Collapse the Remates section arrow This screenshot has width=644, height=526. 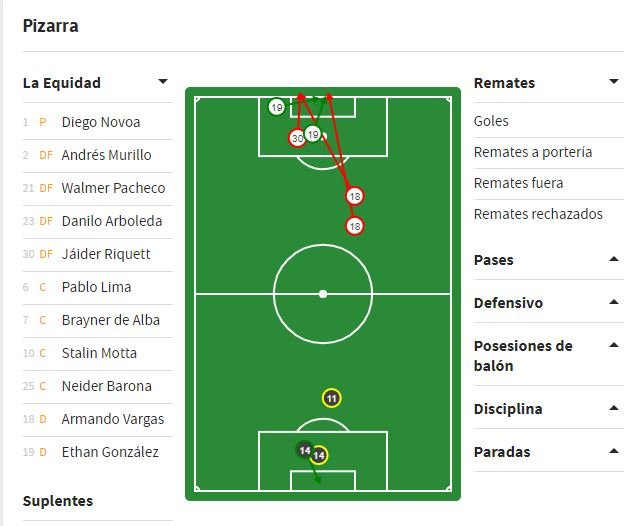click(x=614, y=81)
